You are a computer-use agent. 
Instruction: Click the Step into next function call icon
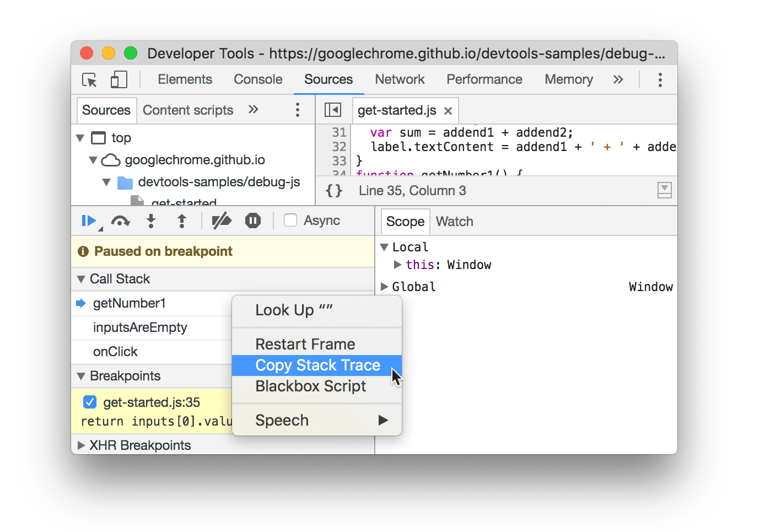coord(151,221)
